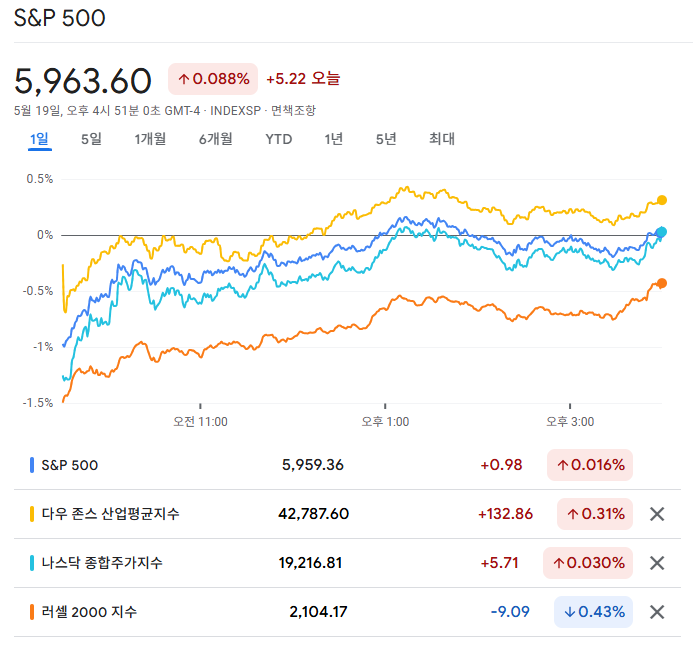This screenshot has width=693, height=648.
Task: Click cyan Nasdaq color marker
Action: (x=32, y=563)
